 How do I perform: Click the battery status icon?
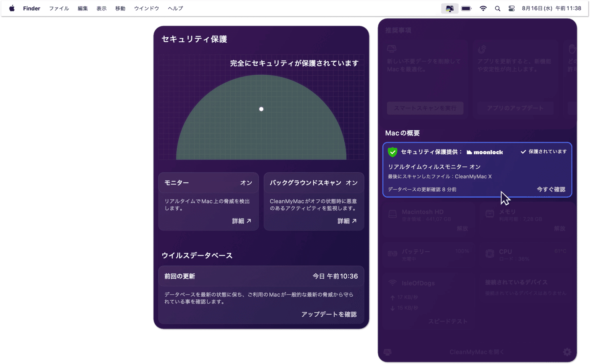coord(467,8)
